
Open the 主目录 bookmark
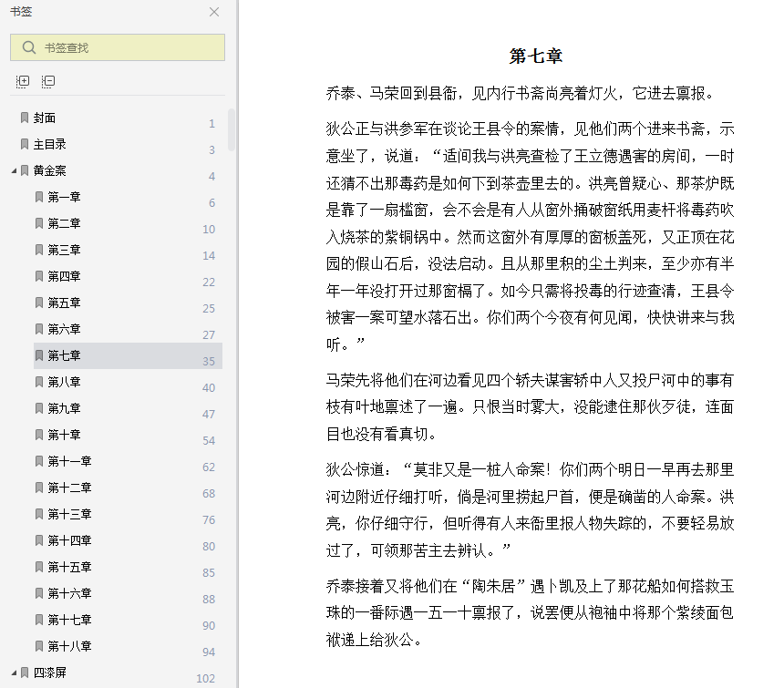[49, 144]
